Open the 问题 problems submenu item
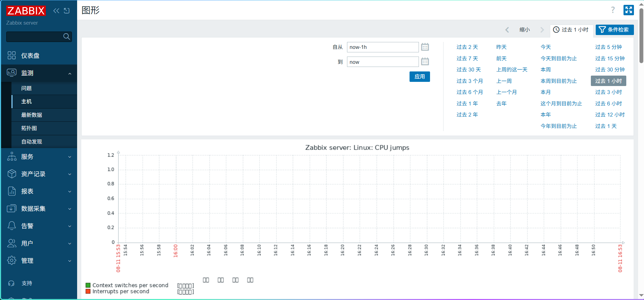Viewport: 644px width, 300px height. 44,88
